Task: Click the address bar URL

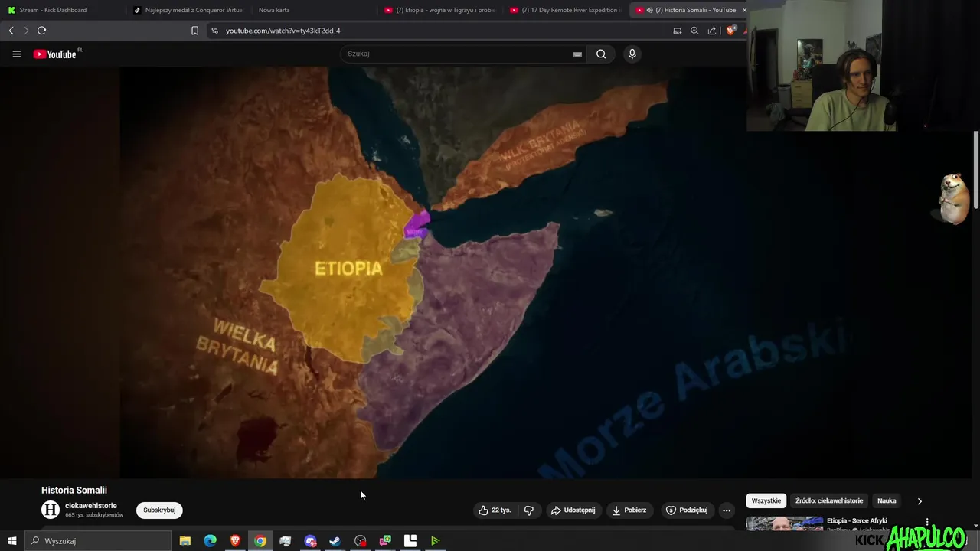Action: point(283,31)
